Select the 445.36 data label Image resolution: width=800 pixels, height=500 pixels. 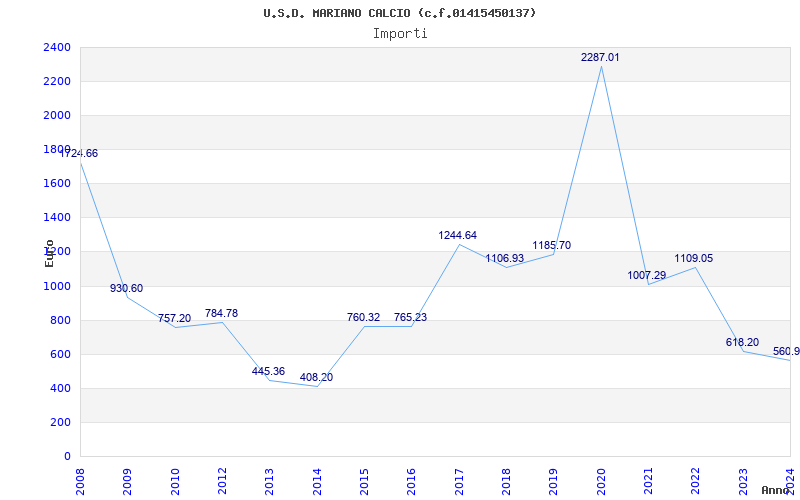(x=268, y=371)
